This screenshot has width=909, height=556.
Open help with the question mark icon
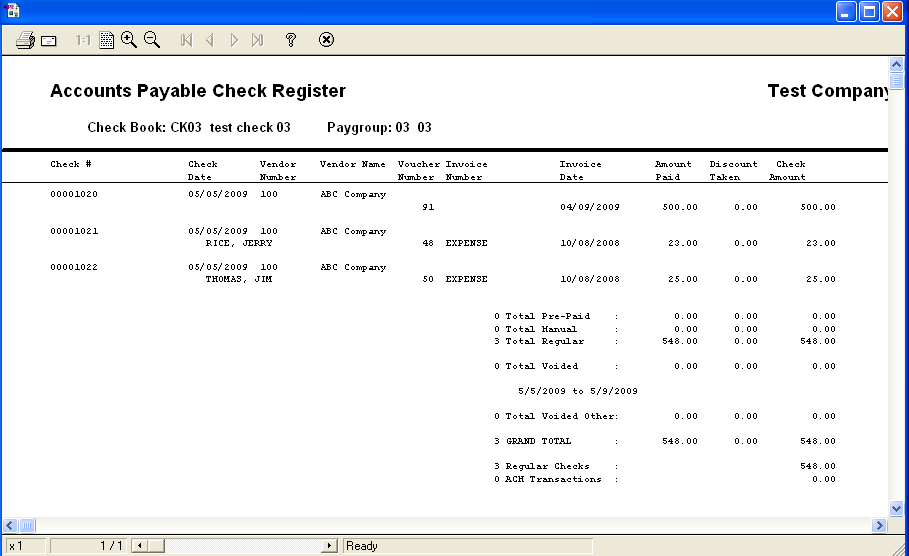(291, 40)
